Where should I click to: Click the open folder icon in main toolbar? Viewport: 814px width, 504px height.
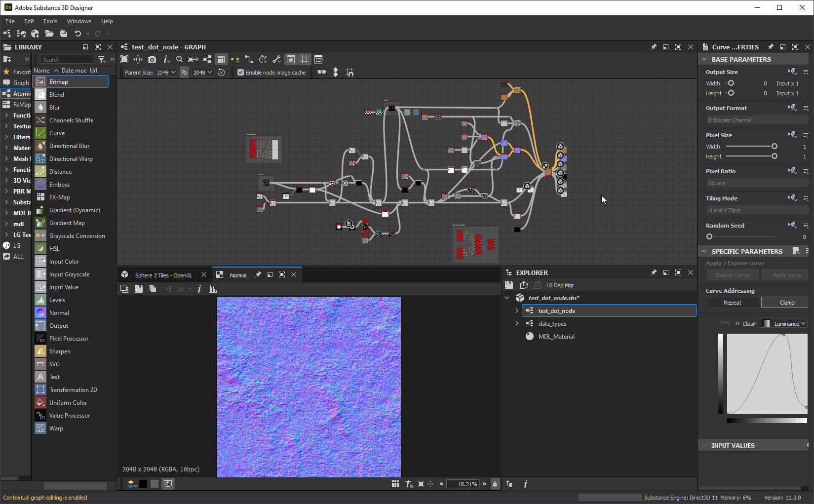(x=49, y=34)
